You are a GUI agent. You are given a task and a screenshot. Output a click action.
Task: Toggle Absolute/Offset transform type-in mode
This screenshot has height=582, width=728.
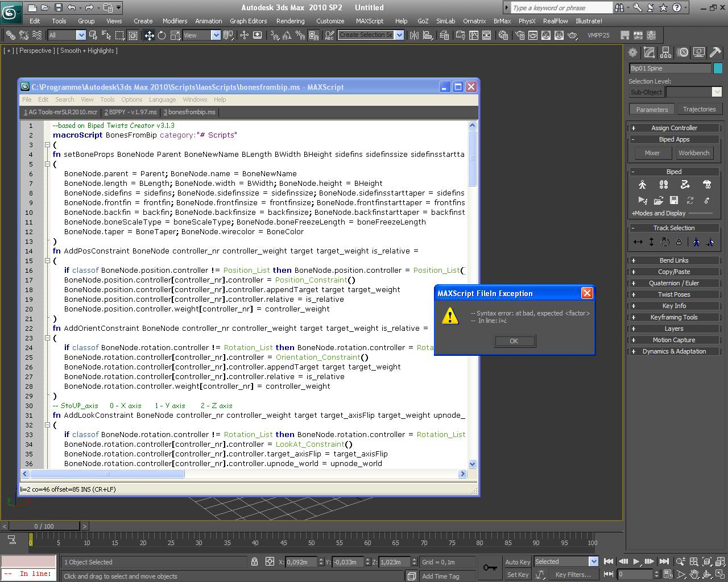tap(270, 562)
